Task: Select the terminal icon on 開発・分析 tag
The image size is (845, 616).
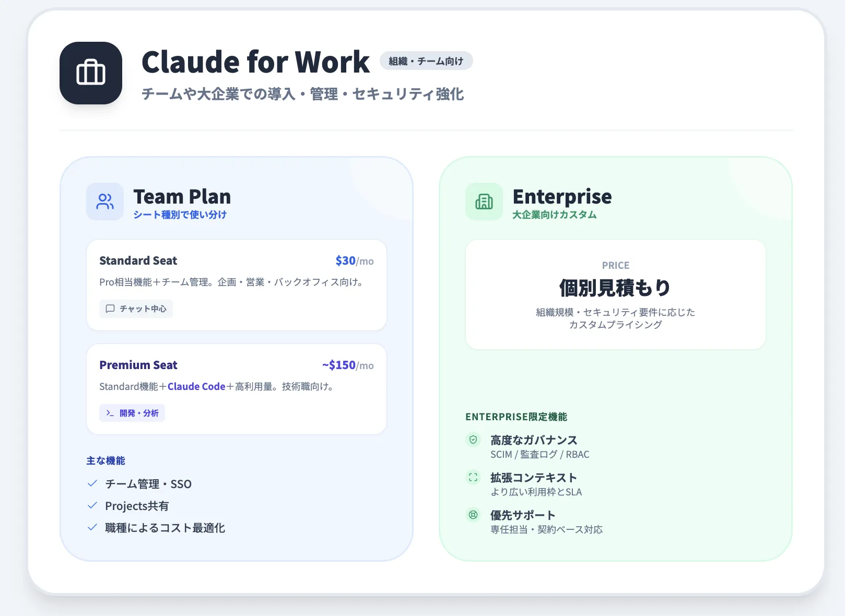Action: coord(109,413)
